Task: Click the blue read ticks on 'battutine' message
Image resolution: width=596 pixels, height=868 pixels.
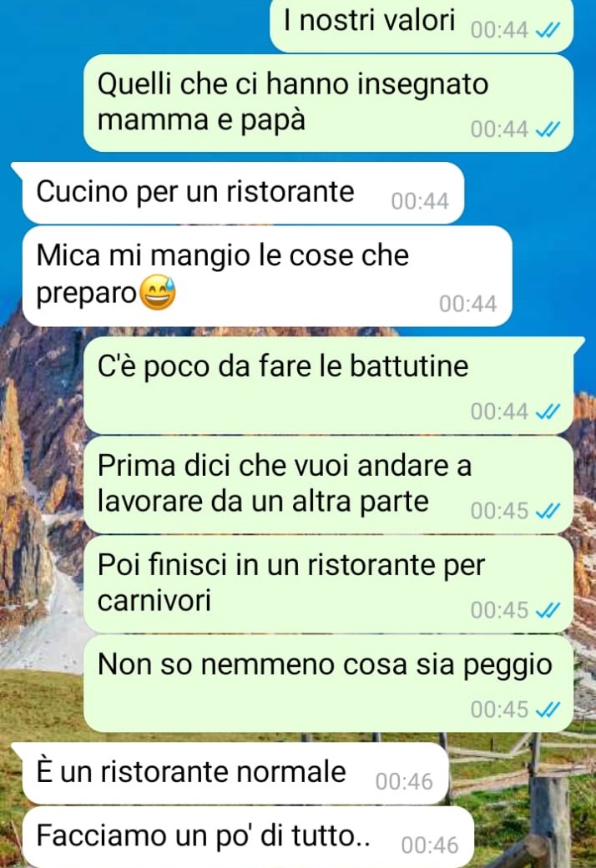Action: point(548,411)
